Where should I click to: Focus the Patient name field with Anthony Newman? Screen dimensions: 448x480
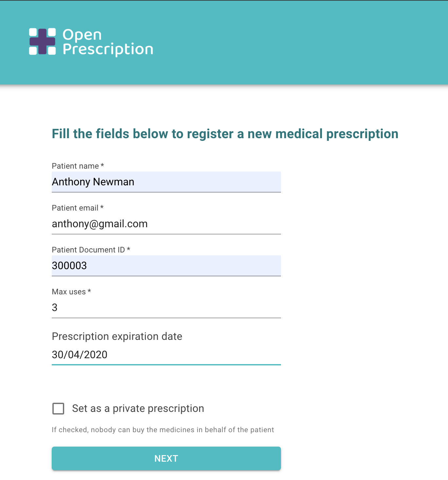click(x=166, y=182)
